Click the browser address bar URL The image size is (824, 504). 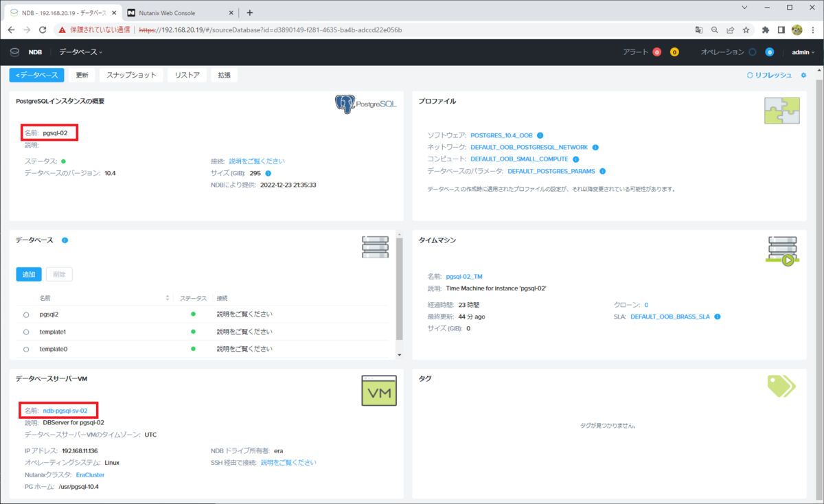[x=270, y=30]
